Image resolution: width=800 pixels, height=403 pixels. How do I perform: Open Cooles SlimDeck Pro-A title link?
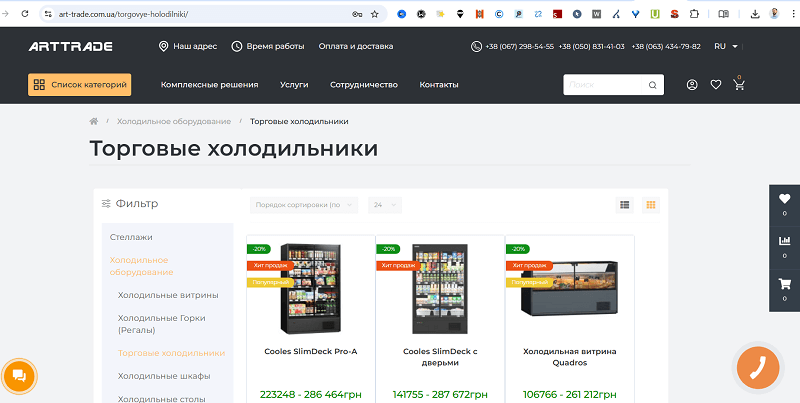click(311, 351)
